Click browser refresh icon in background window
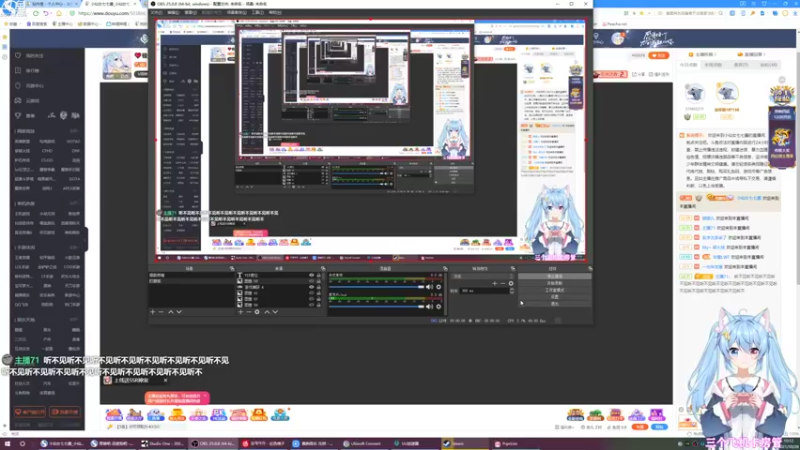Viewport: 800px width, 450px height. coord(35,13)
